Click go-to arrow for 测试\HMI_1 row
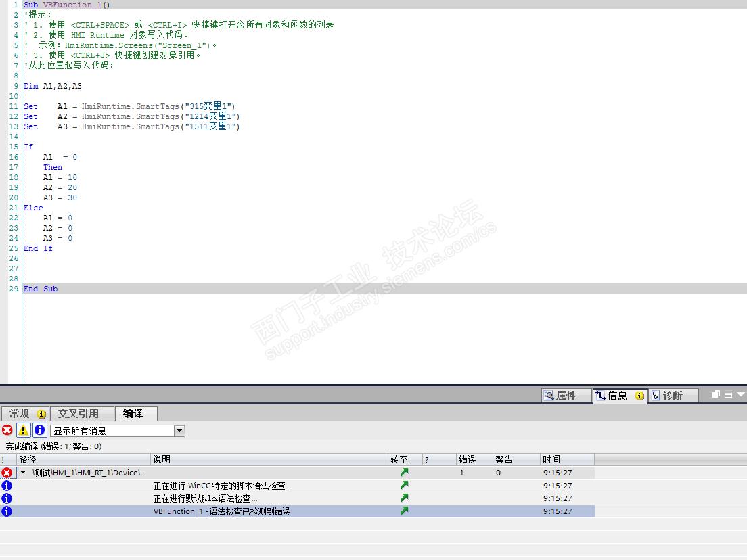This screenshot has height=560, width=747. tap(404, 472)
